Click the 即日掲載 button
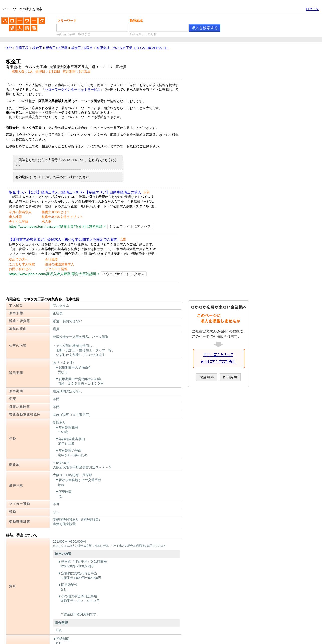Image resolution: width=322 pixels, height=644 pixels. coord(230,377)
